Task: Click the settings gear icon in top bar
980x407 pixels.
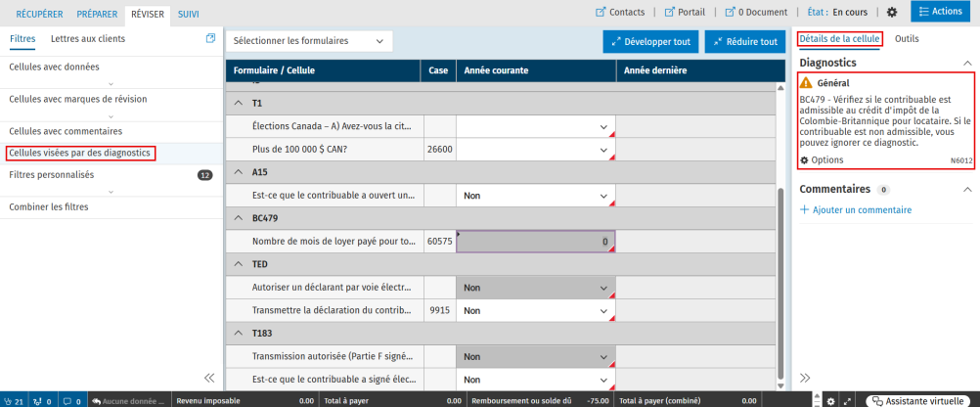Action: click(891, 12)
